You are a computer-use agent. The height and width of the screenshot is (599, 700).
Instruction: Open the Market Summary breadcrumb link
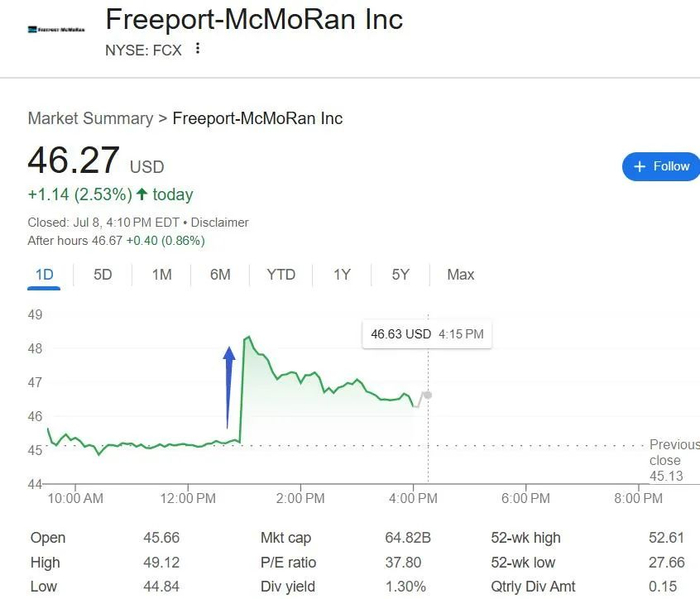point(90,118)
